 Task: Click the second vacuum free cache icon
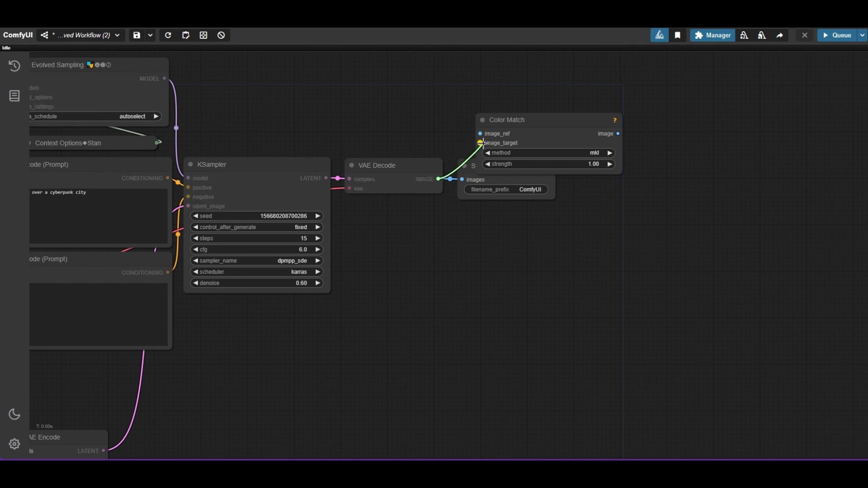[762, 35]
